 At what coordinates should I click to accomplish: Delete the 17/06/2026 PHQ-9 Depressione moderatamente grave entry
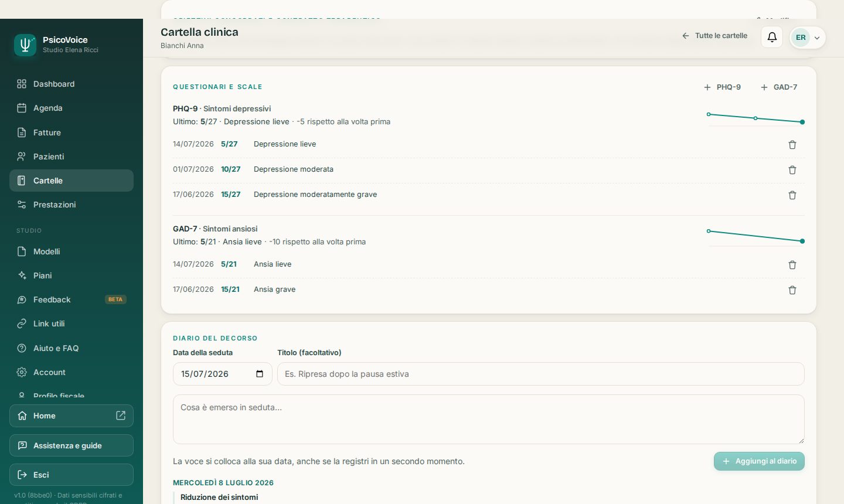click(792, 195)
